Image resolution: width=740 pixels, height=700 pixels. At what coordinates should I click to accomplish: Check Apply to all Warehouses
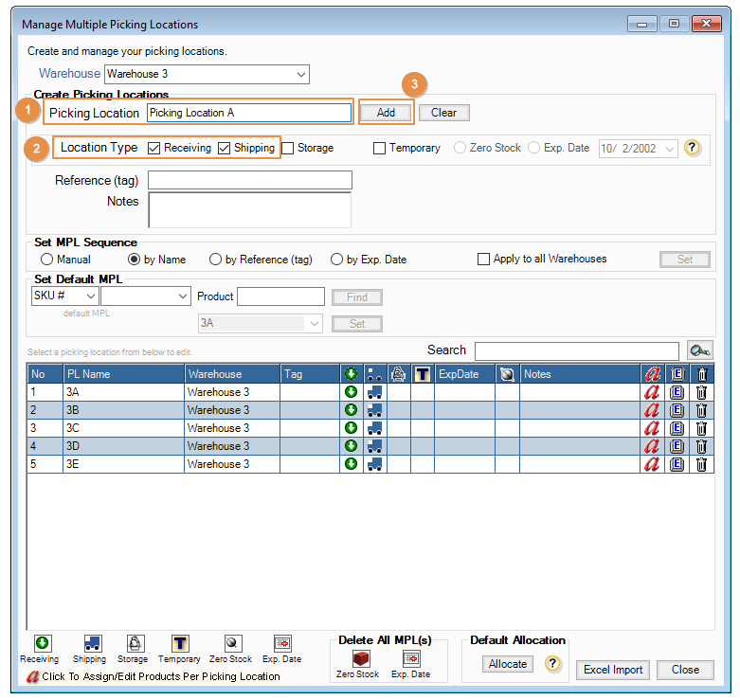point(483,260)
